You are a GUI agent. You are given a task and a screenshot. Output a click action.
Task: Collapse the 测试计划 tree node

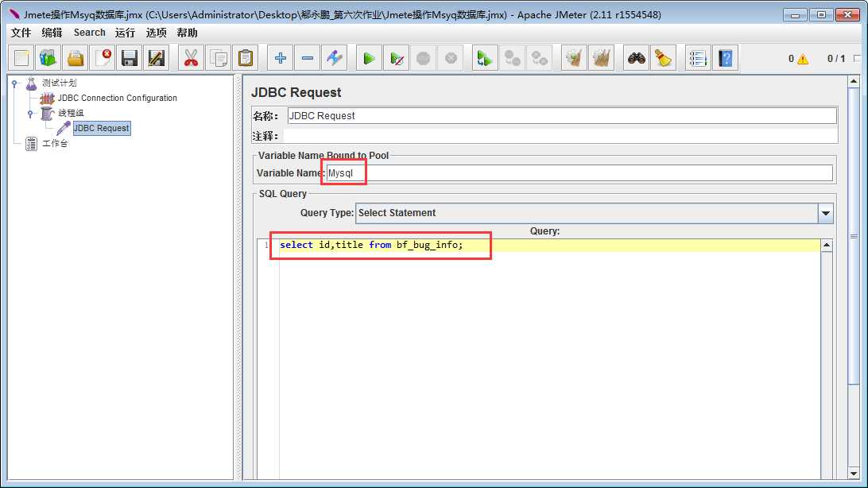15,83
